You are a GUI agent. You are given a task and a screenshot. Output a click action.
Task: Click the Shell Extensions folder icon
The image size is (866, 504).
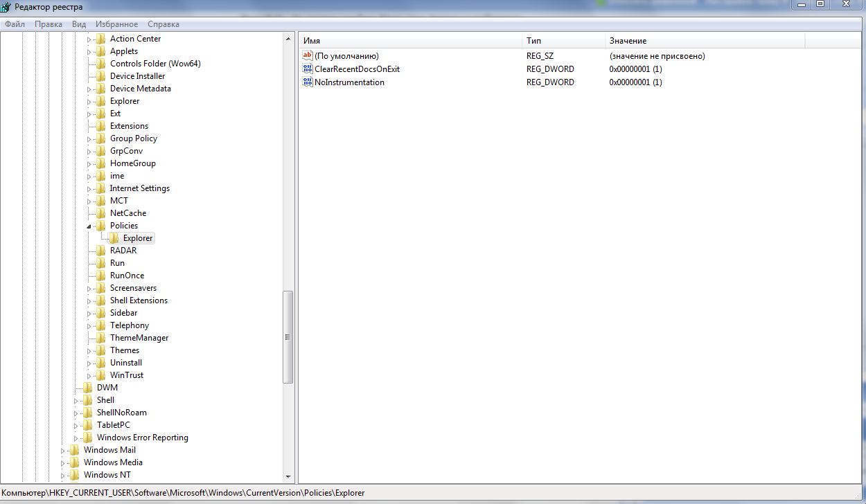click(x=101, y=300)
